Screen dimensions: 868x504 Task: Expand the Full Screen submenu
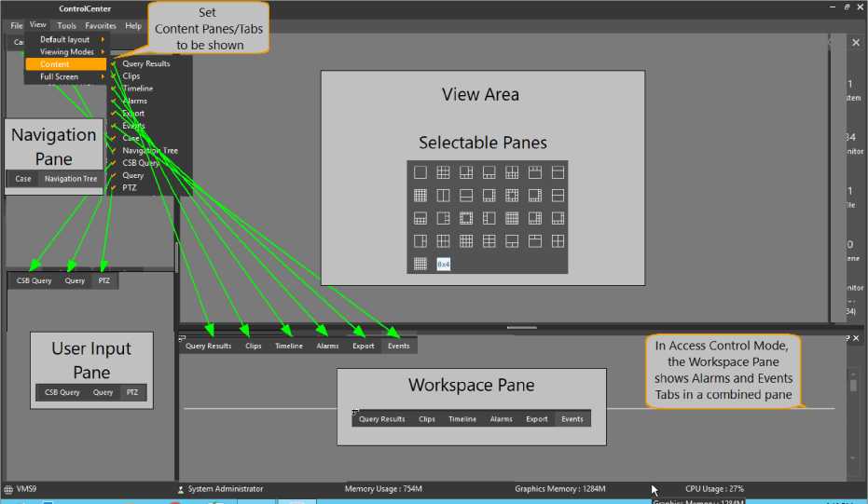(61, 77)
